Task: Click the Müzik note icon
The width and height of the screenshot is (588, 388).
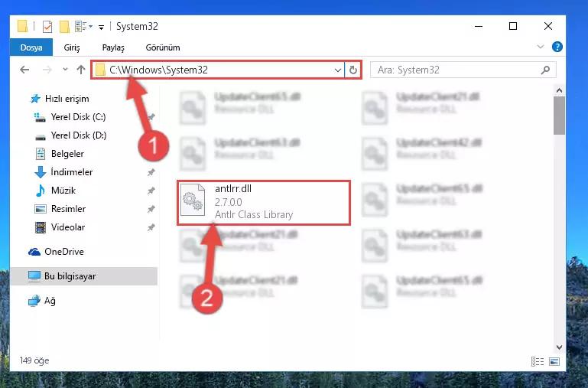Action: [40, 191]
